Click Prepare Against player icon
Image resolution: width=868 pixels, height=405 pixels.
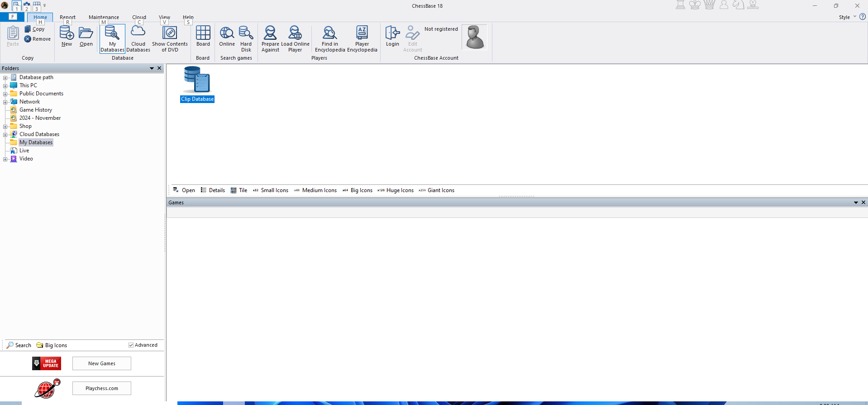click(270, 33)
